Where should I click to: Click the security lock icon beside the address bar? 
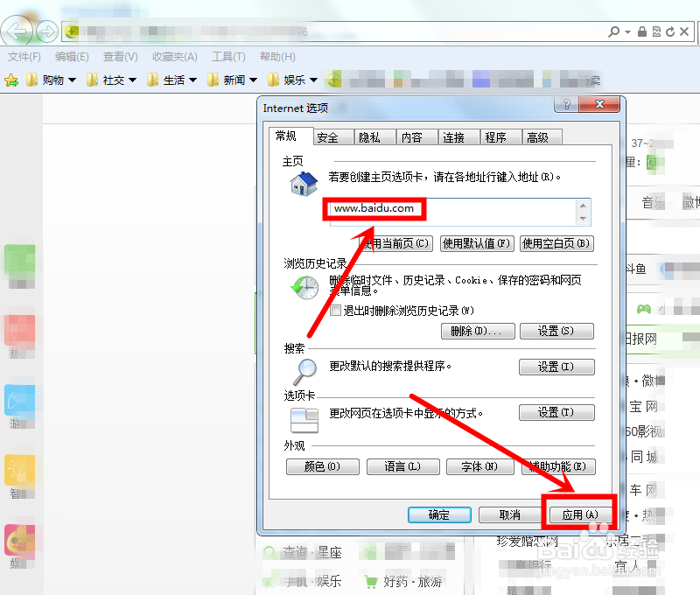(x=642, y=31)
